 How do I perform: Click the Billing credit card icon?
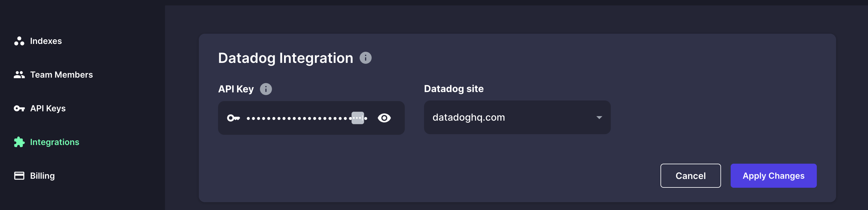(19, 176)
